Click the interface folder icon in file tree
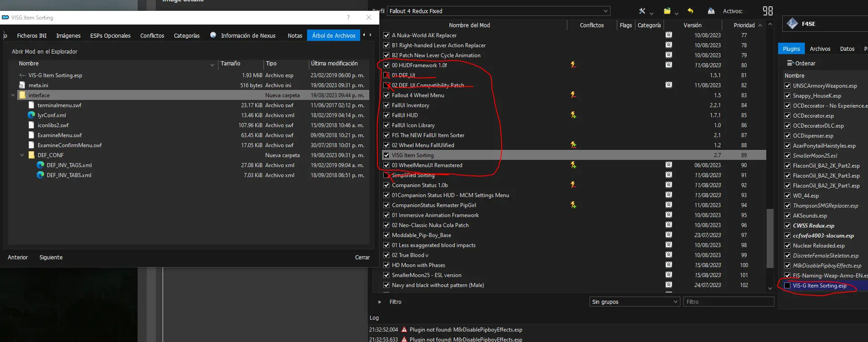The image size is (868, 342). (x=22, y=95)
